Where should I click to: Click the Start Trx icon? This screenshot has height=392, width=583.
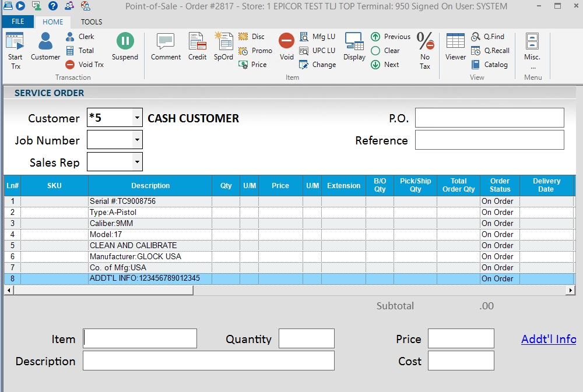pyautogui.click(x=15, y=50)
